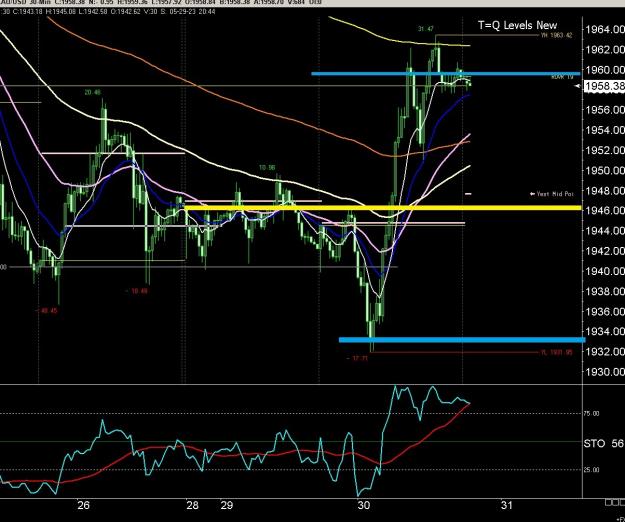The image size is (625, 522).
Task: Click the current price tag 1958.38
Action: coord(604,86)
